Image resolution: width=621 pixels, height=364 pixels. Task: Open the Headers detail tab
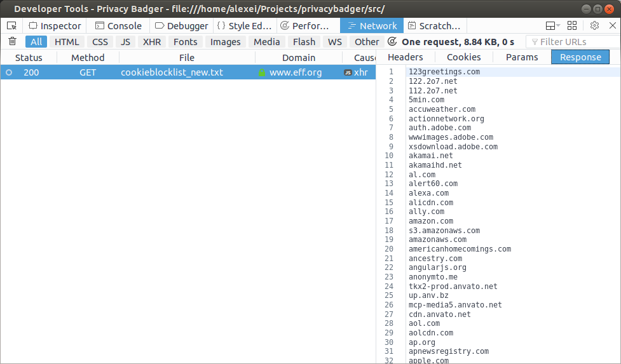click(405, 57)
